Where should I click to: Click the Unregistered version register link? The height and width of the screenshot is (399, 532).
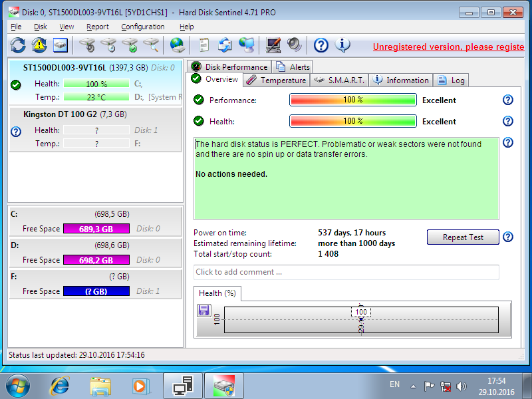click(448, 47)
